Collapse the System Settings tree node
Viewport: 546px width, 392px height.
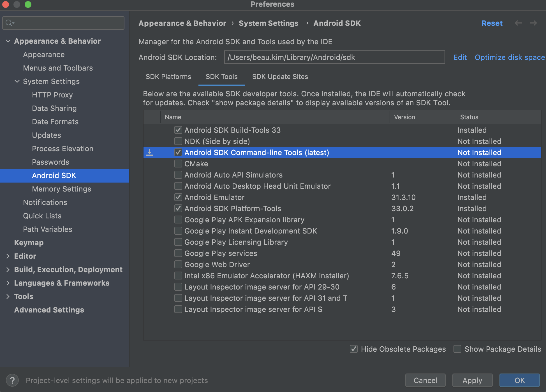pos(17,81)
